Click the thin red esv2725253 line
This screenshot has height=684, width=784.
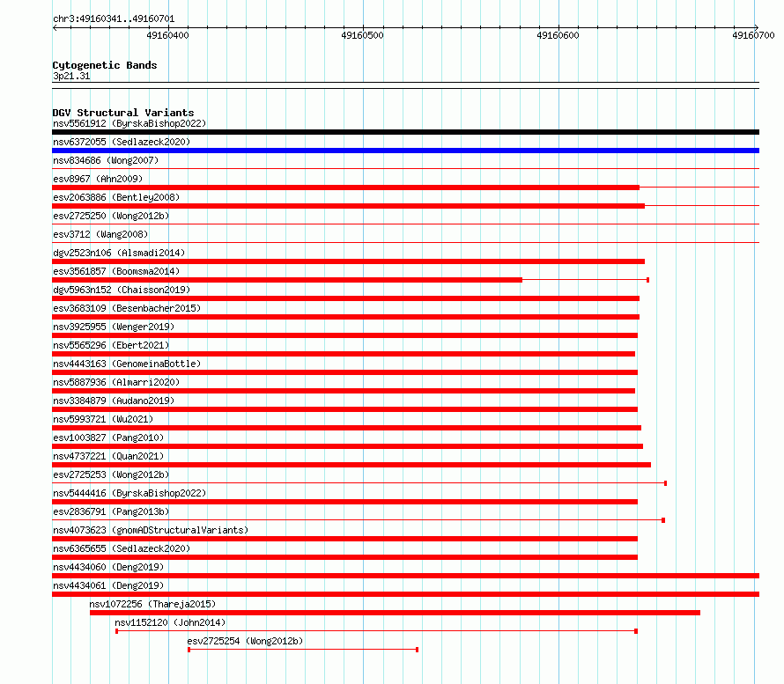pos(359,483)
